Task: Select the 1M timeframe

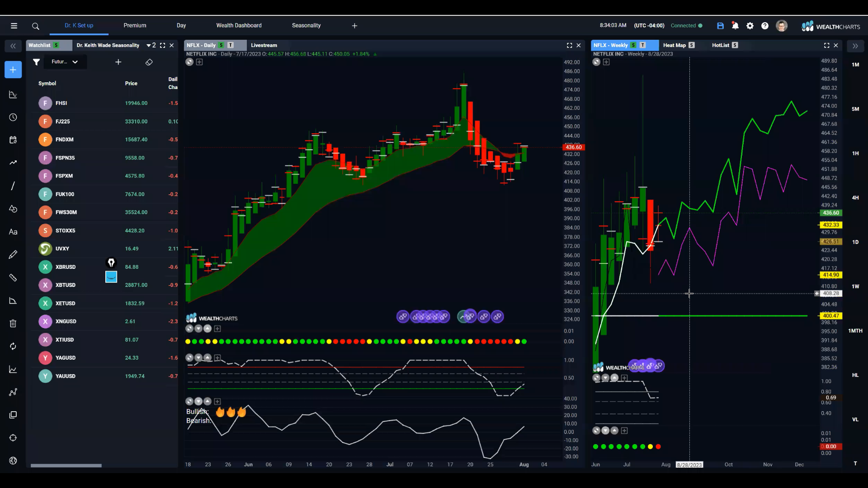Action: 855,65
